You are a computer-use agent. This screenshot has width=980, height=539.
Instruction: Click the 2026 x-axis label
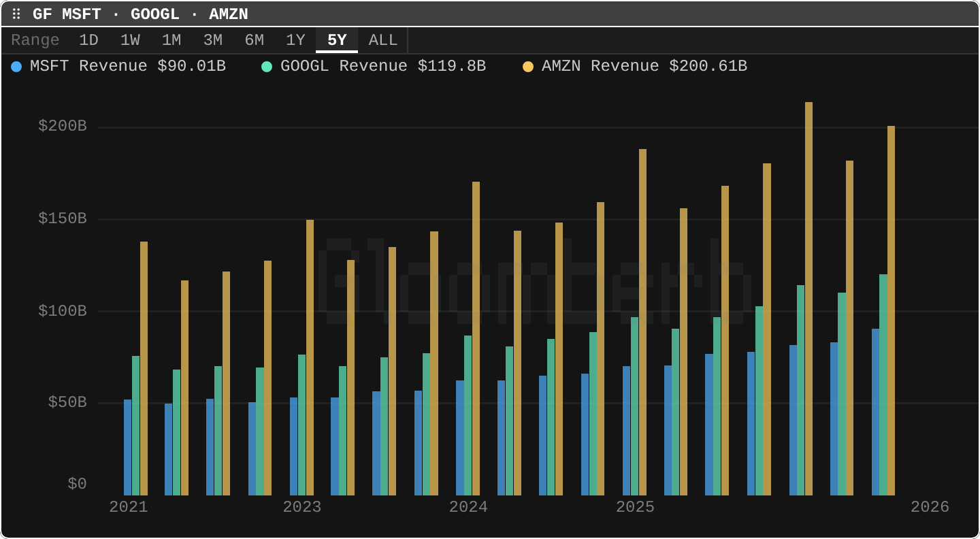(930, 507)
